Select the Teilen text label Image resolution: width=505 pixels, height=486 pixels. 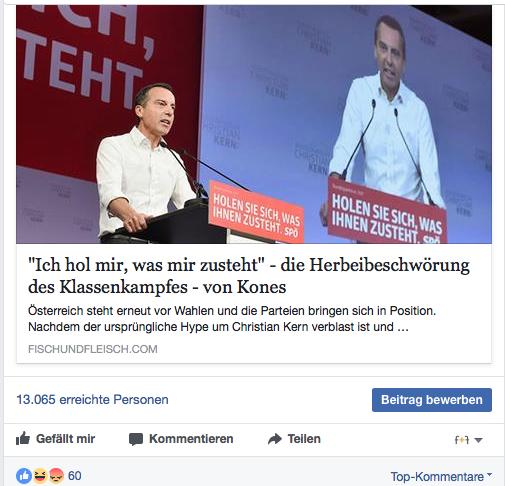[x=304, y=439]
